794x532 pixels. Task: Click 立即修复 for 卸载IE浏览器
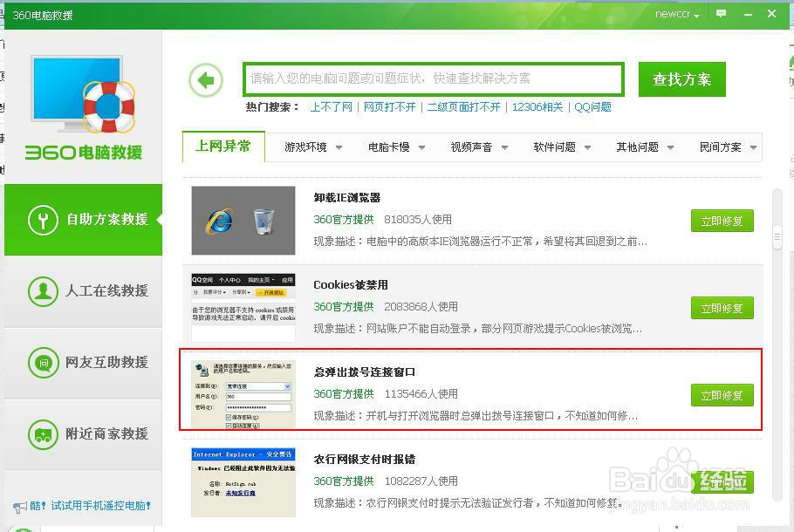pyautogui.click(x=722, y=221)
